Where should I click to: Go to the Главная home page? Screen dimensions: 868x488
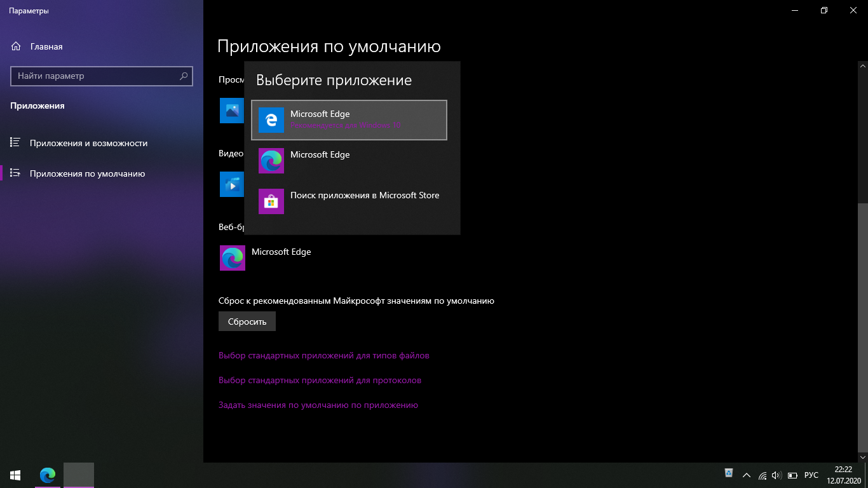(37, 46)
